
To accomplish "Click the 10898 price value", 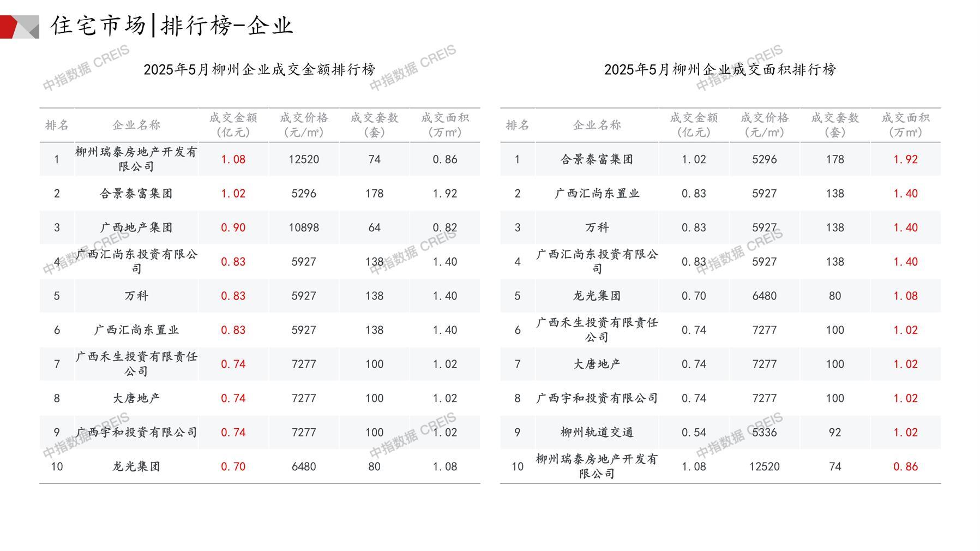I will click(x=304, y=227).
